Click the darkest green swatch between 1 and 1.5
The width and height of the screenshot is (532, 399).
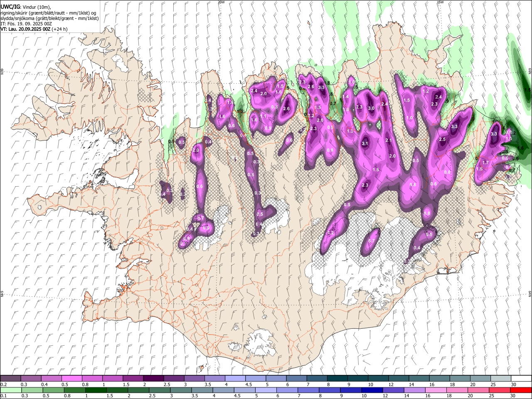click(x=96, y=390)
